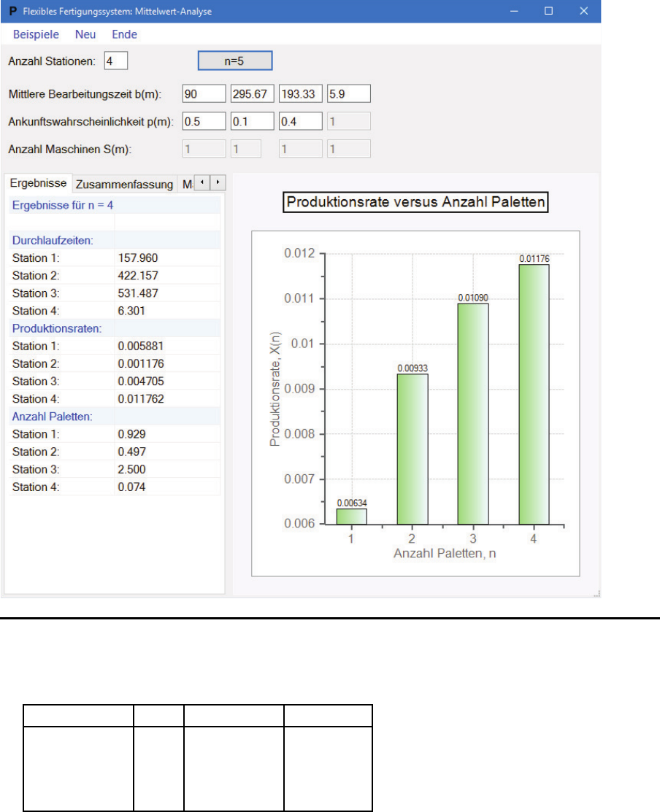Image resolution: width=660 pixels, height=812 pixels.
Task: Click the app icon in title bar
Action: 12,11
